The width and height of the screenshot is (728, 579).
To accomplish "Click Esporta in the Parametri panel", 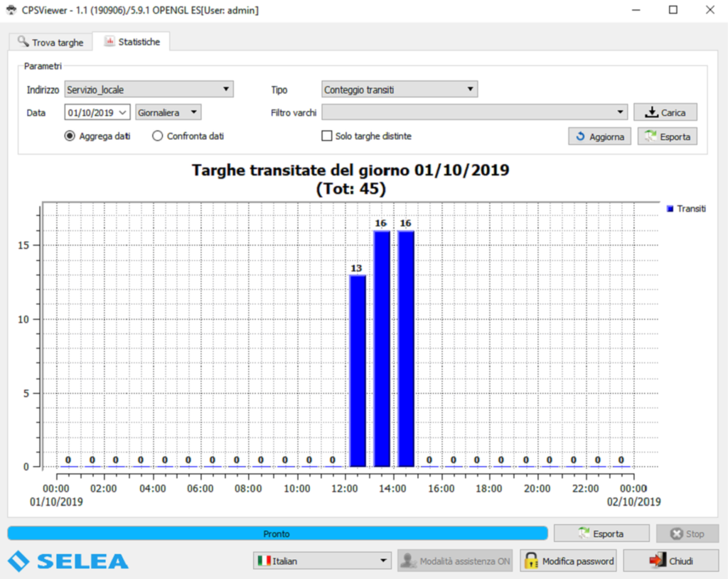I will [x=667, y=136].
